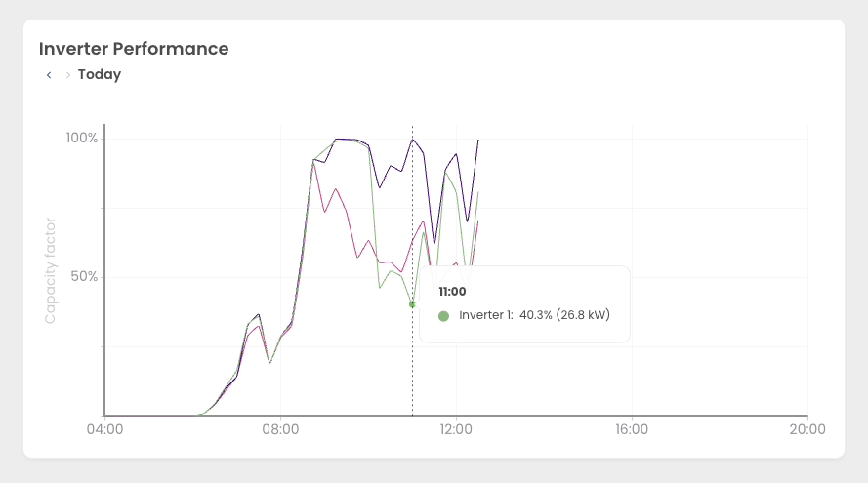Click the dashed vertical hover line at 100%

pos(412,139)
